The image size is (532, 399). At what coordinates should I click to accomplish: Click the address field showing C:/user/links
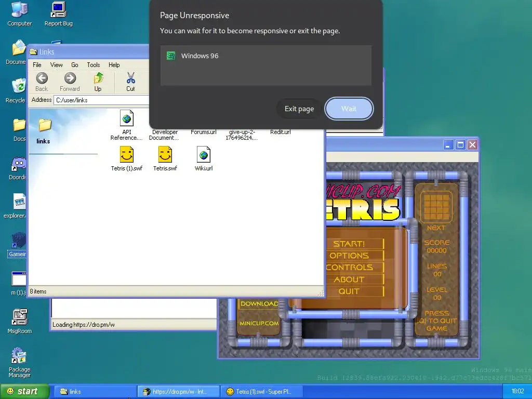(x=101, y=100)
